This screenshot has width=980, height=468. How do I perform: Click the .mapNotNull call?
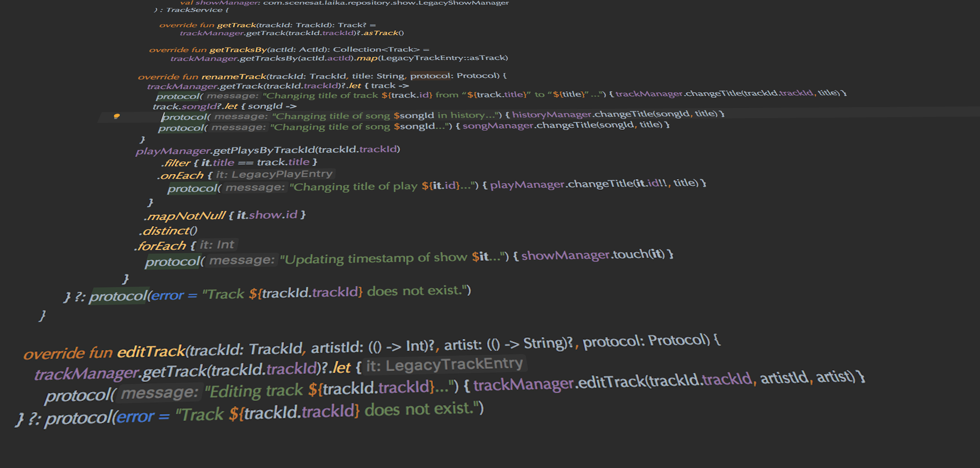185,216
